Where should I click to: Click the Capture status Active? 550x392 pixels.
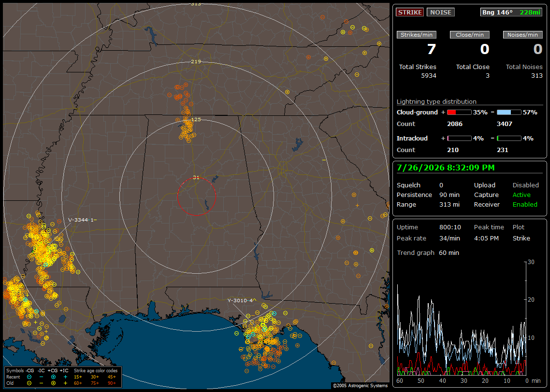pyautogui.click(x=521, y=195)
